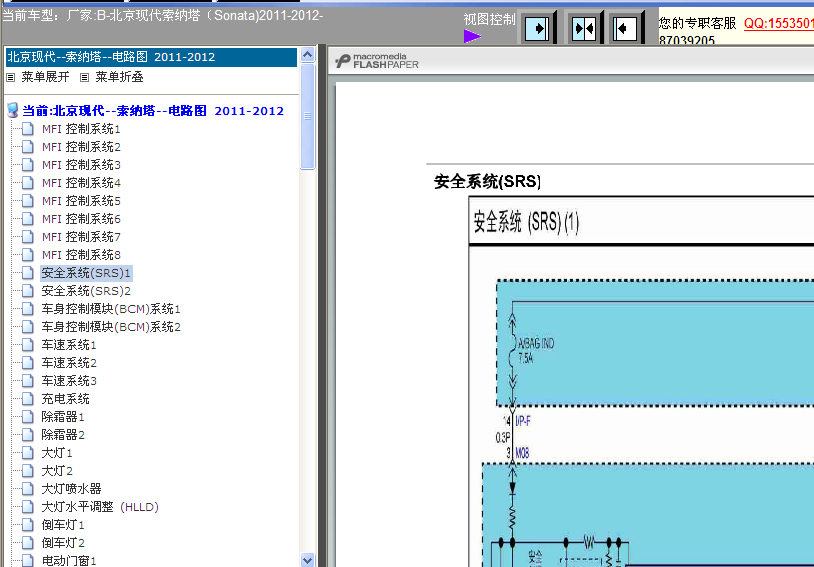
Task: Click the 视图控制 label
Action: (489, 19)
